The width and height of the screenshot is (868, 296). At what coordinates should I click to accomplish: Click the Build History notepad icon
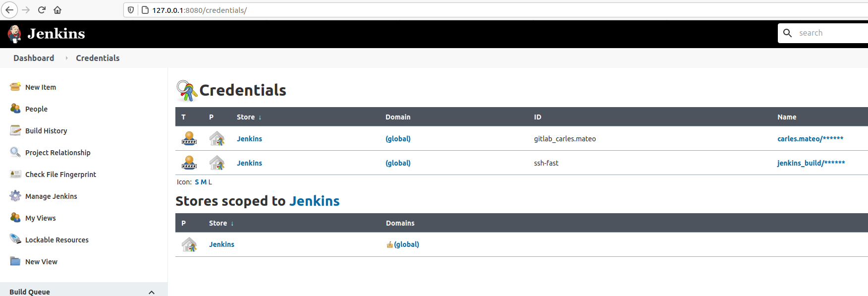click(x=15, y=130)
